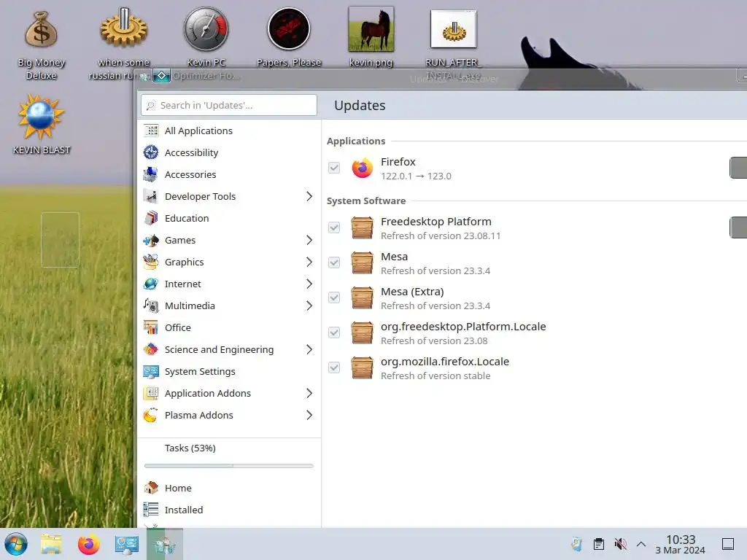Click the Installed list icon in sidebar

pyautogui.click(x=151, y=510)
